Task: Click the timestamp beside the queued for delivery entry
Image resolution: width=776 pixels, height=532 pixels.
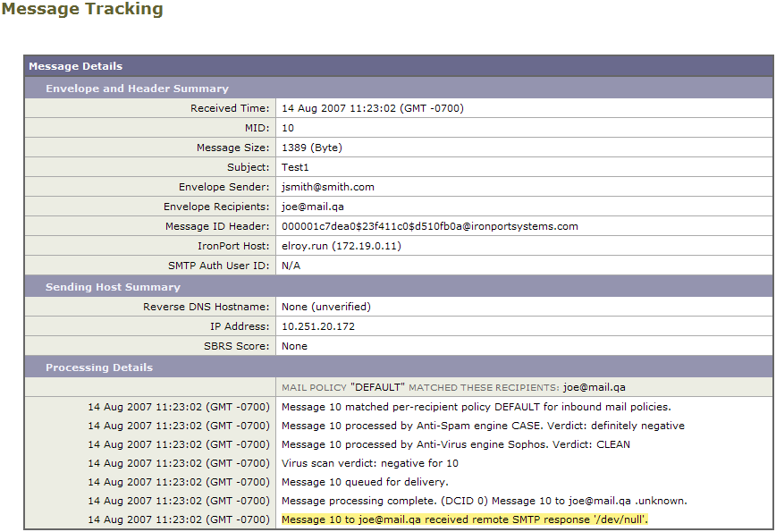Action: 179,483
